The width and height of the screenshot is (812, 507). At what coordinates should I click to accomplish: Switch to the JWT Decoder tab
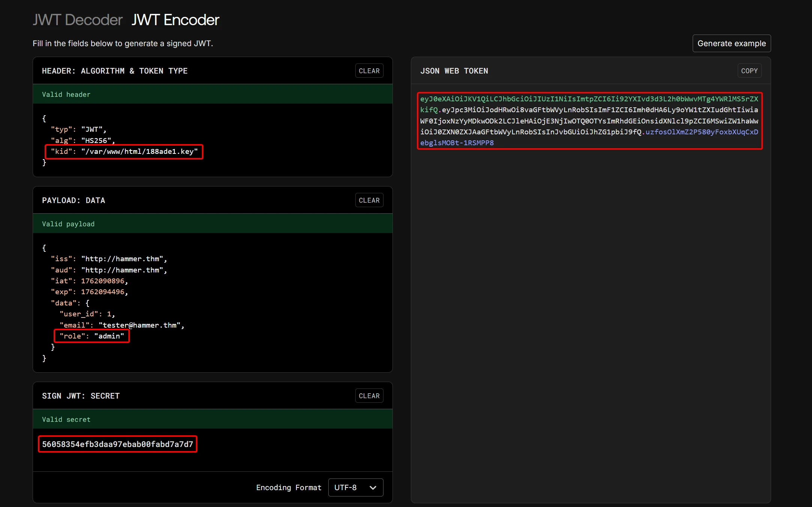click(x=77, y=20)
